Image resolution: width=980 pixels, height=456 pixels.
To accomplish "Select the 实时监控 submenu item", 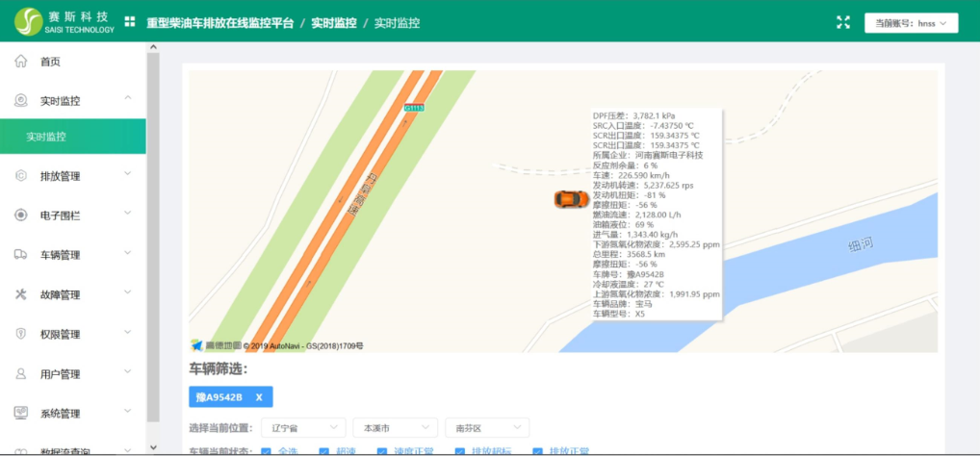I will (46, 137).
